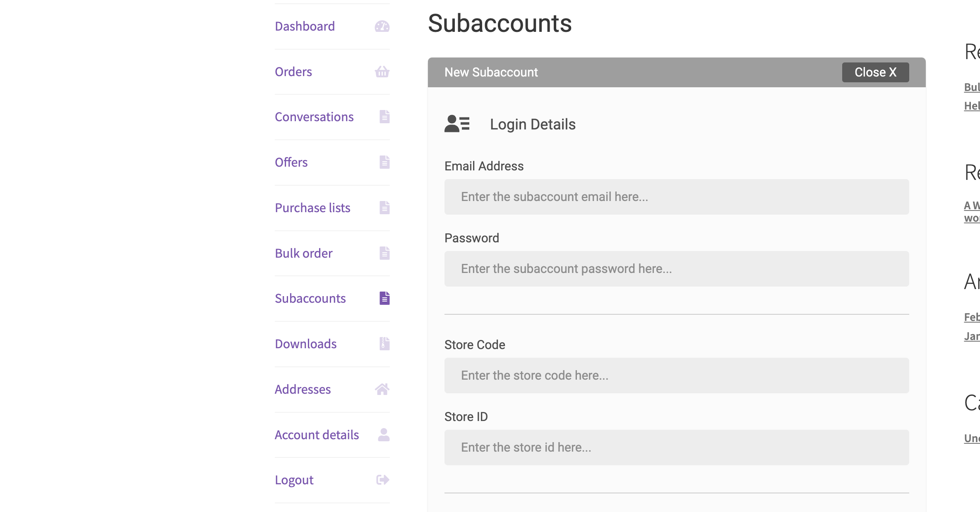
Task: Open the Offers menu item
Action: (291, 163)
